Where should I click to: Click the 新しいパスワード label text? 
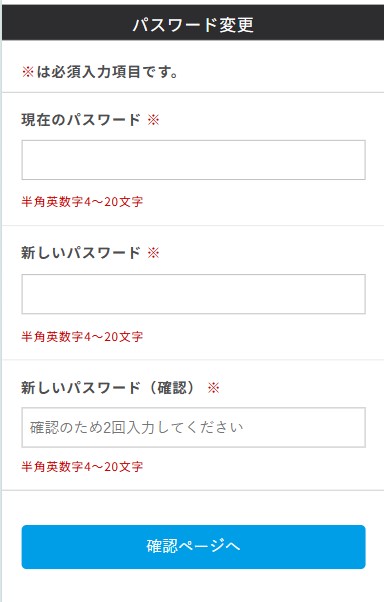(81, 253)
